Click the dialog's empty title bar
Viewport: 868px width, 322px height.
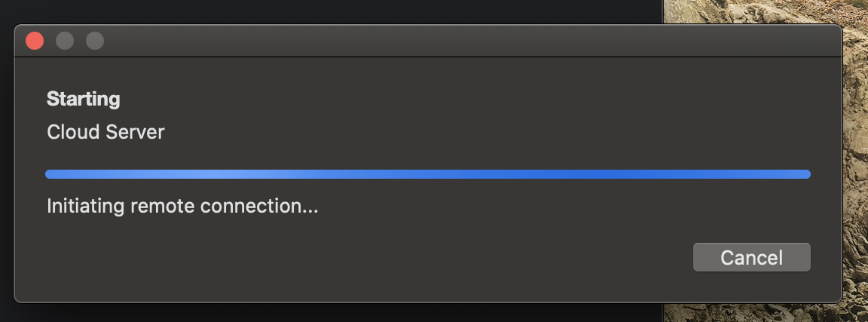[443, 41]
